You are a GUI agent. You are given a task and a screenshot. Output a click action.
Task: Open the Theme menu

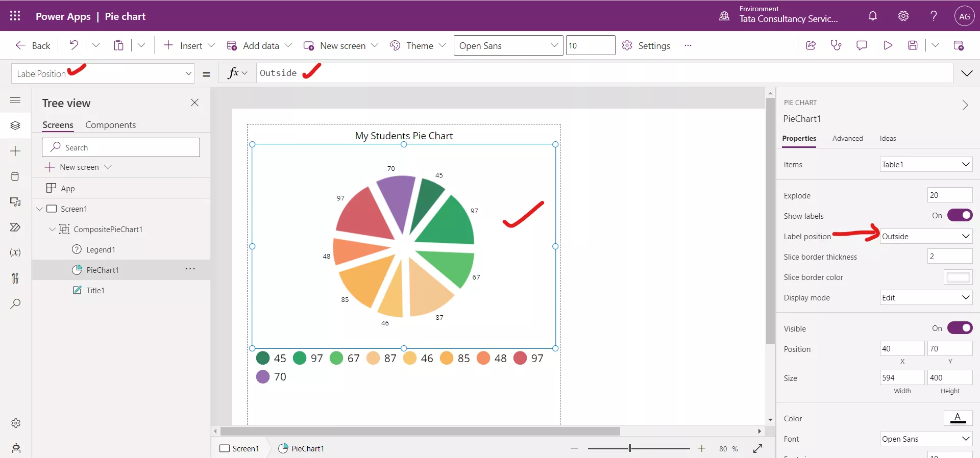tap(418, 45)
